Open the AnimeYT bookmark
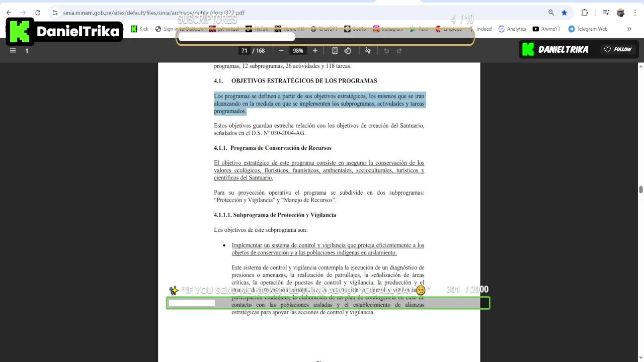Screen dimensions: 644x362 tap(546, 29)
